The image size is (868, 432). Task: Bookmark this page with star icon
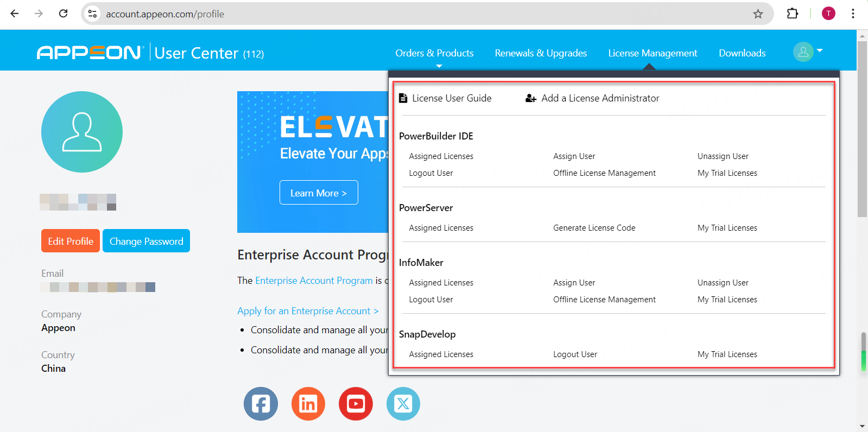coord(758,14)
